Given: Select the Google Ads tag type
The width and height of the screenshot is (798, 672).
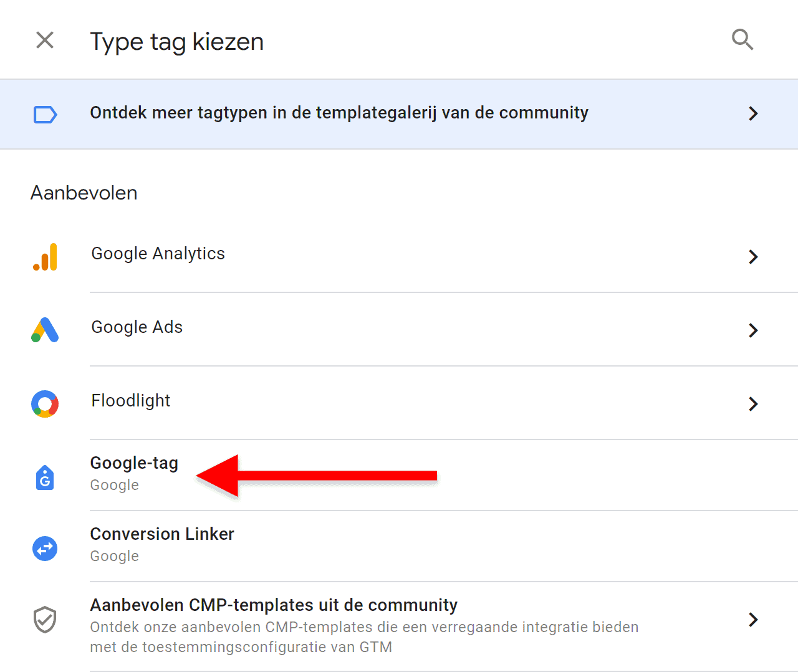Looking at the screenshot, I should [x=399, y=329].
